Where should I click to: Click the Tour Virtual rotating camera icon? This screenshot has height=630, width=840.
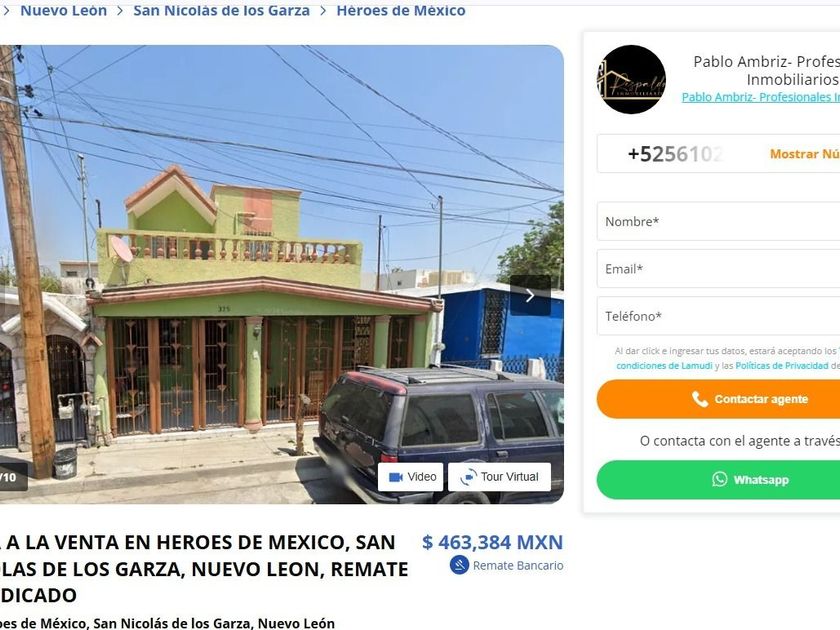pyautogui.click(x=468, y=477)
